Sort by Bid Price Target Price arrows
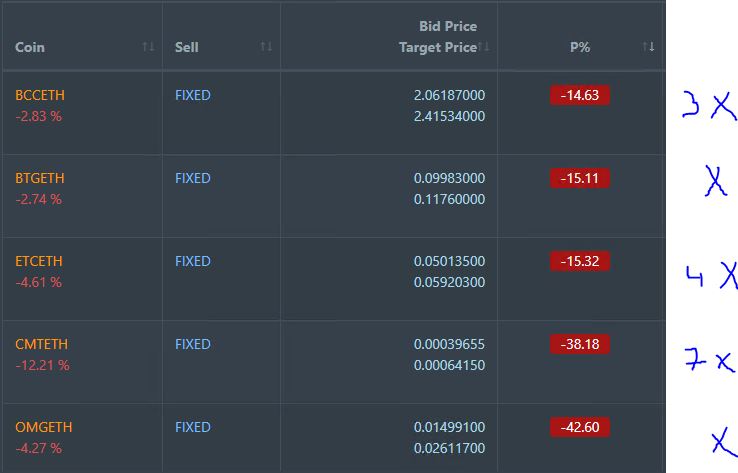 484,47
